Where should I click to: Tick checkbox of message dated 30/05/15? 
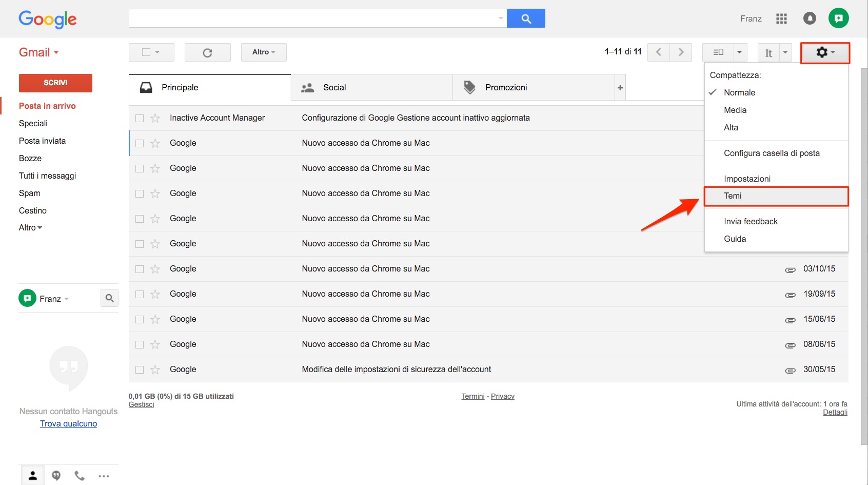tap(140, 370)
